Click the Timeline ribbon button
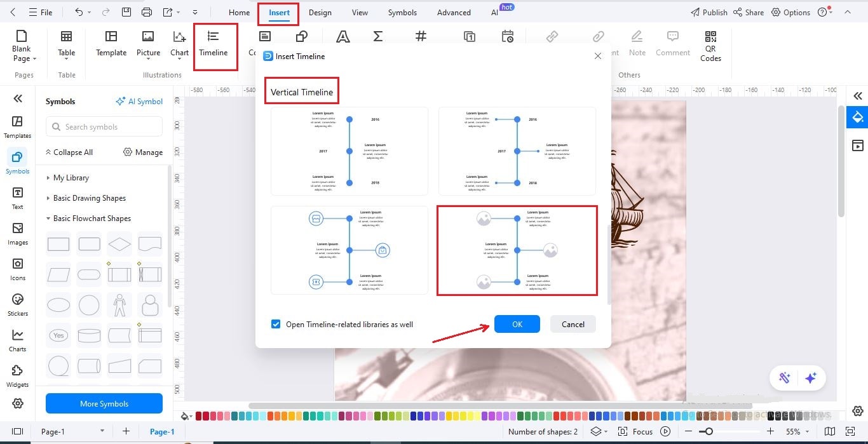Image resolution: width=868 pixels, height=444 pixels. point(214,44)
